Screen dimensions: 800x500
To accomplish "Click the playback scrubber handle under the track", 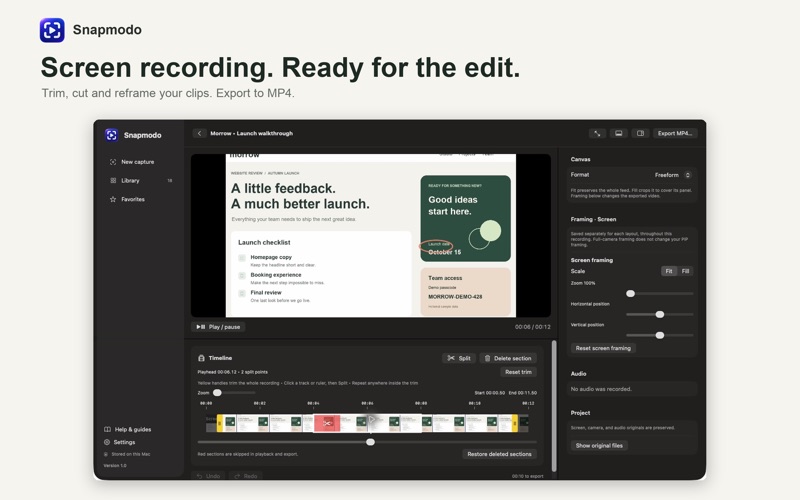I will (x=370, y=442).
